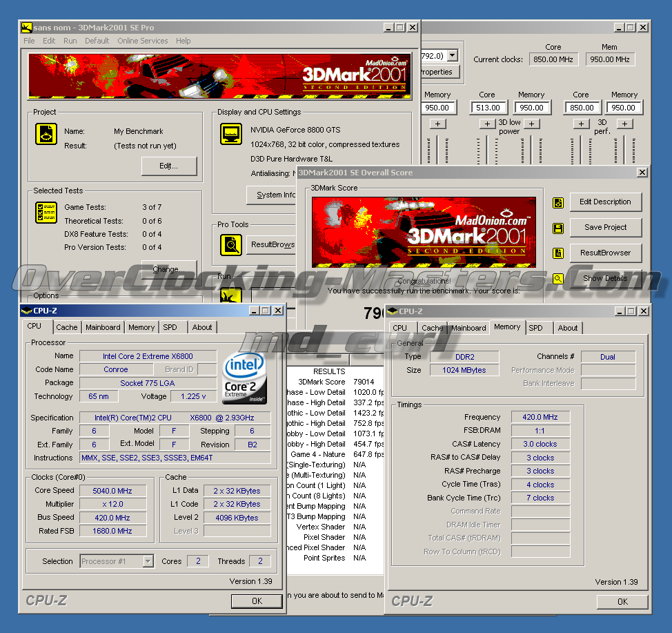The image size is (672, 633).
Task: Click the 3D perf core clock slider
Action: (x=581, y=150)
